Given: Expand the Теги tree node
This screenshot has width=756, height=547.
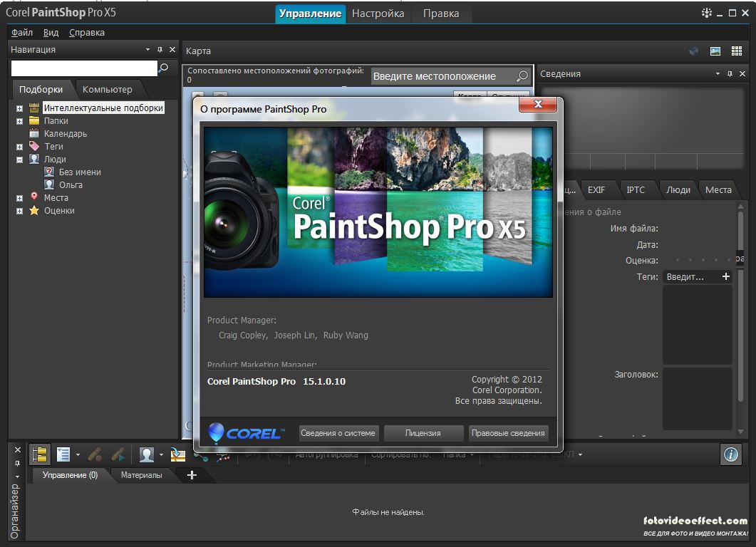Looking at the screenshot, I should 19,147.
